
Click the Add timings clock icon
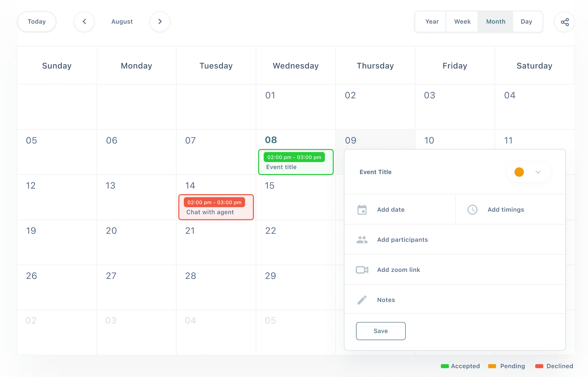[473, 210]
